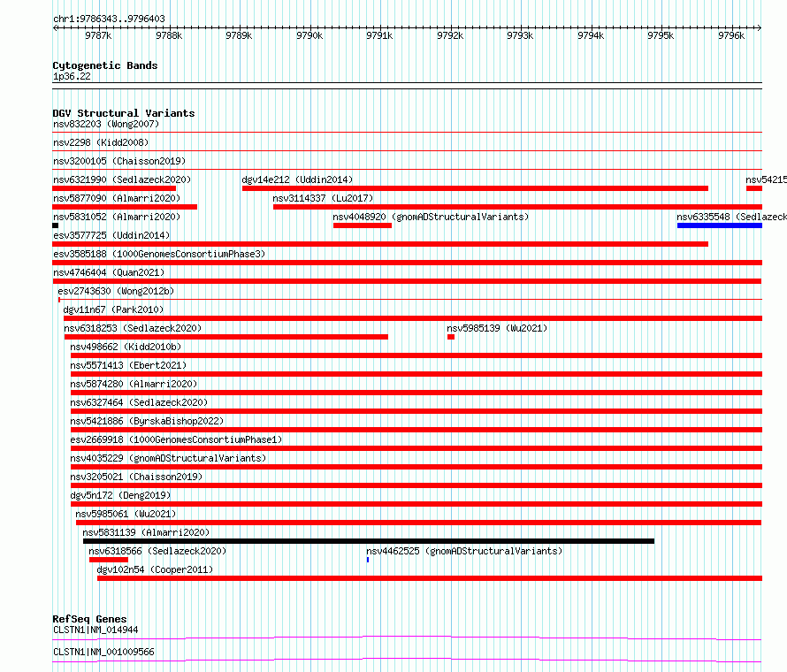Click the 9787k ruler tick label

[98, 35]
